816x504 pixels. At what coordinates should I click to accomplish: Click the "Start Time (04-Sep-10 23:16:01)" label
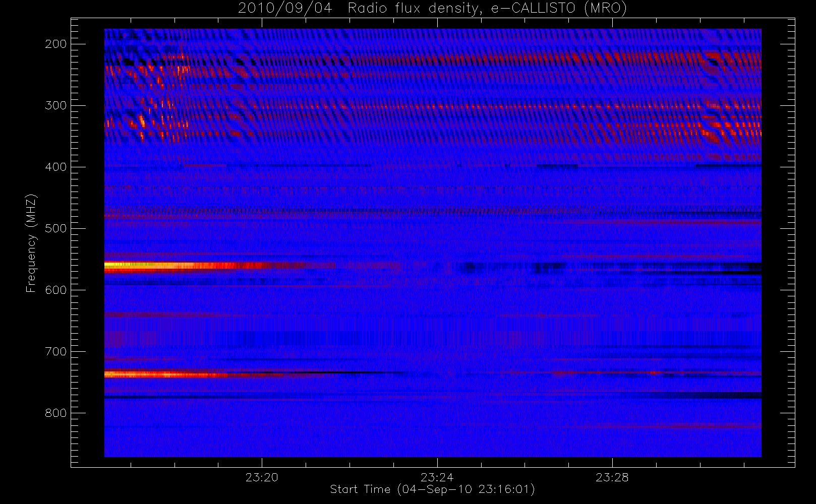432,489
